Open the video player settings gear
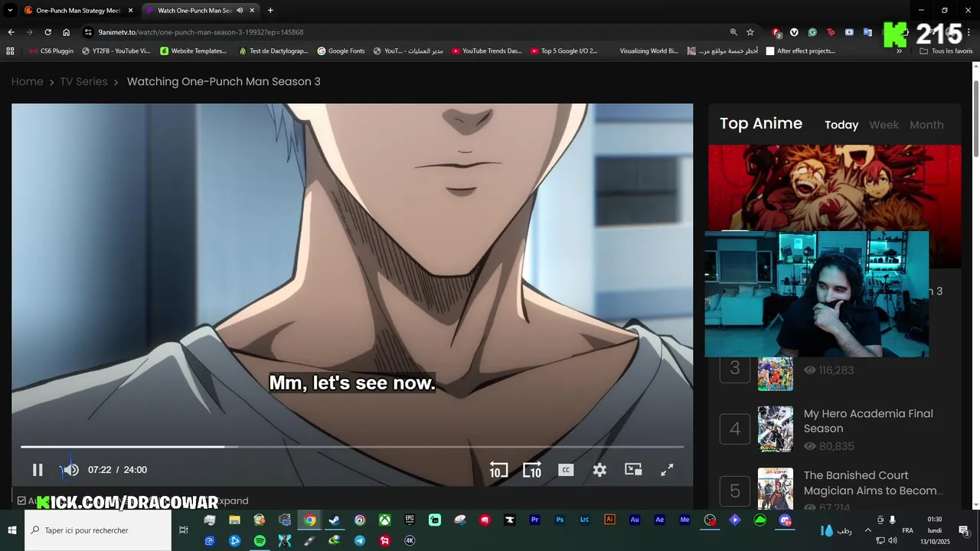 pyautogui.click(x=599, y=470)
